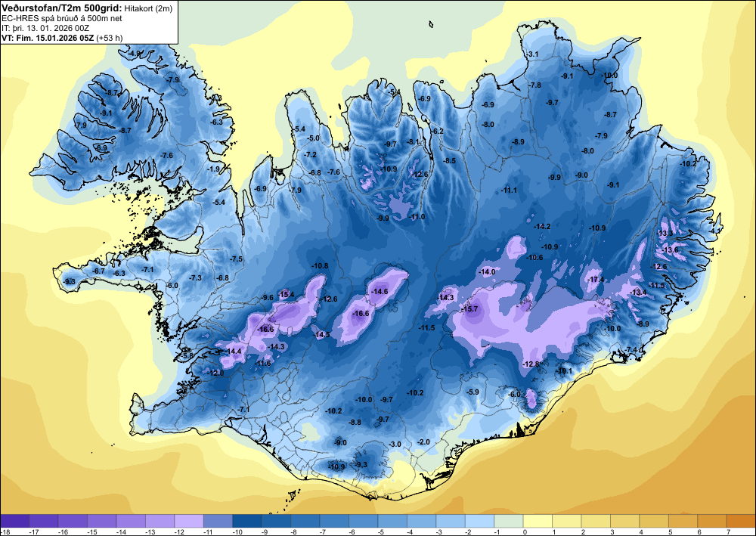The width and height of the screenshot is (756, 536).
Task: Click legend swatch between -1 and 0
Action: pyautogui.click(x=509, y=521)
